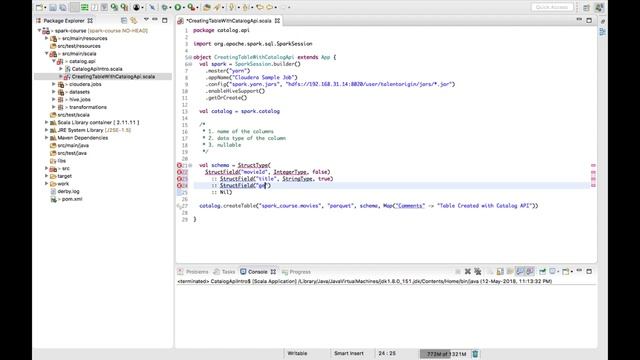Click the Save icon in the toolbar
The height and width of the screenshot is (360, 640).
click(53, 7)
